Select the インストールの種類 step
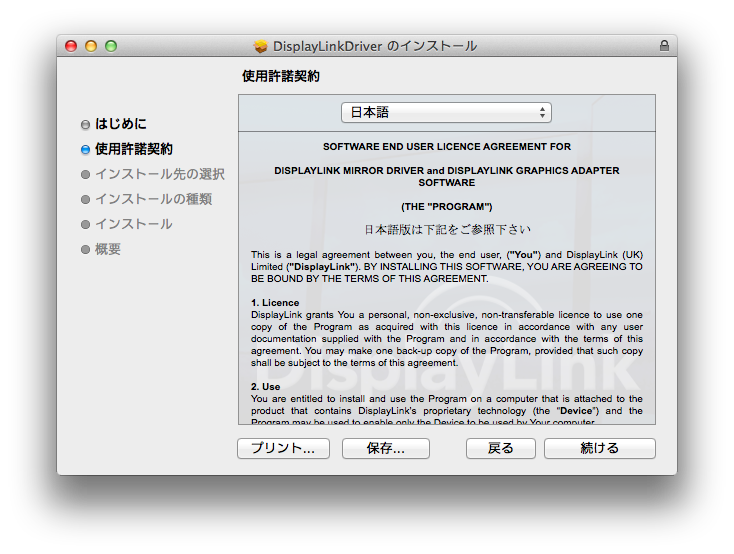The height and width of the screenshot is (554, 734). 153,199
